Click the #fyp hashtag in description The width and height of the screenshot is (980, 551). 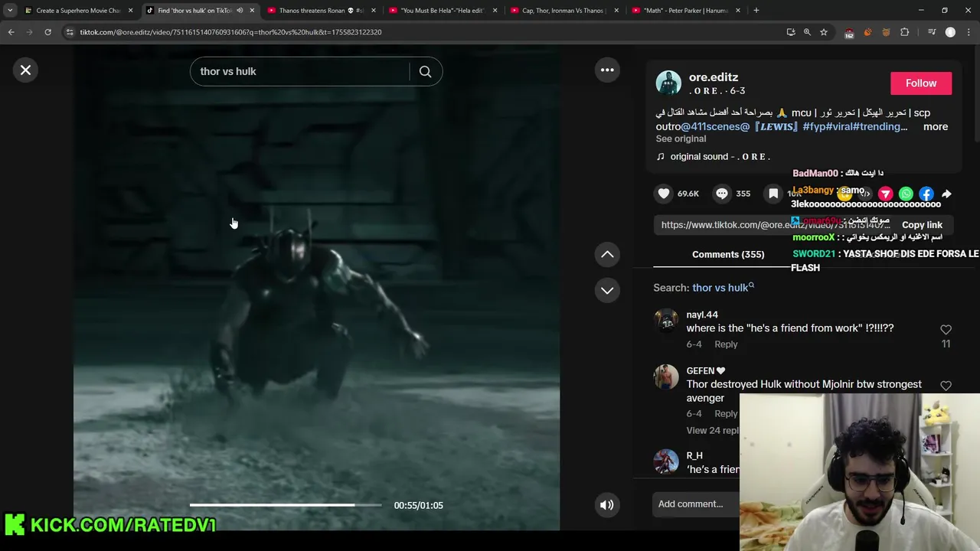pos(815,127)
